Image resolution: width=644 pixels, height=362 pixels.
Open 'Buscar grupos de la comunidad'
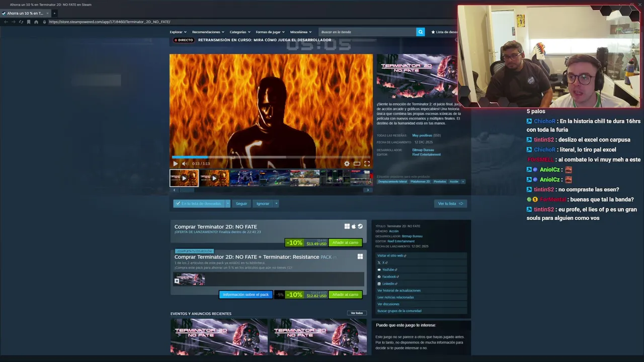pos(399,311)
